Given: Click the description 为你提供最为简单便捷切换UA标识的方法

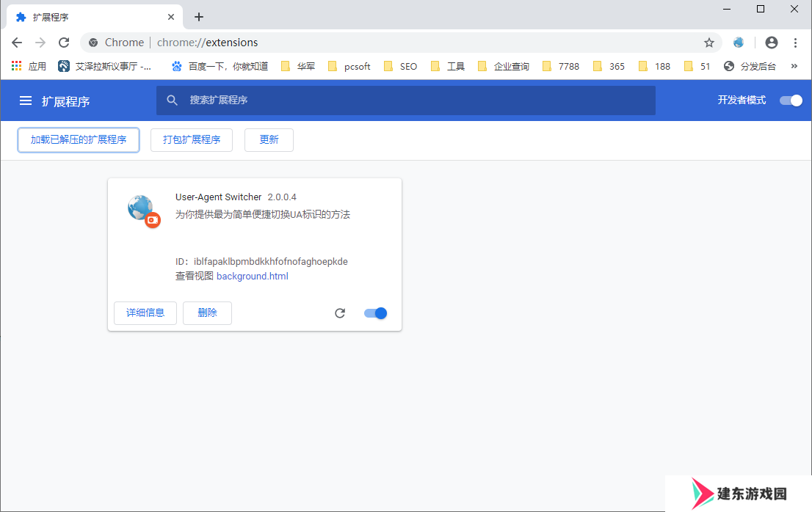Looking at the screenshot, I should (263, 215).
